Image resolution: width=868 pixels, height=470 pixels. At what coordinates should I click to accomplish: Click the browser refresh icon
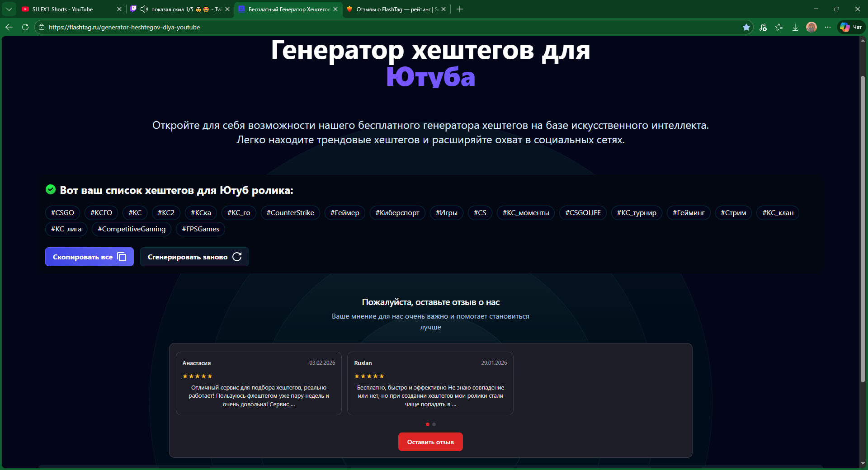[x=25, y=27]
